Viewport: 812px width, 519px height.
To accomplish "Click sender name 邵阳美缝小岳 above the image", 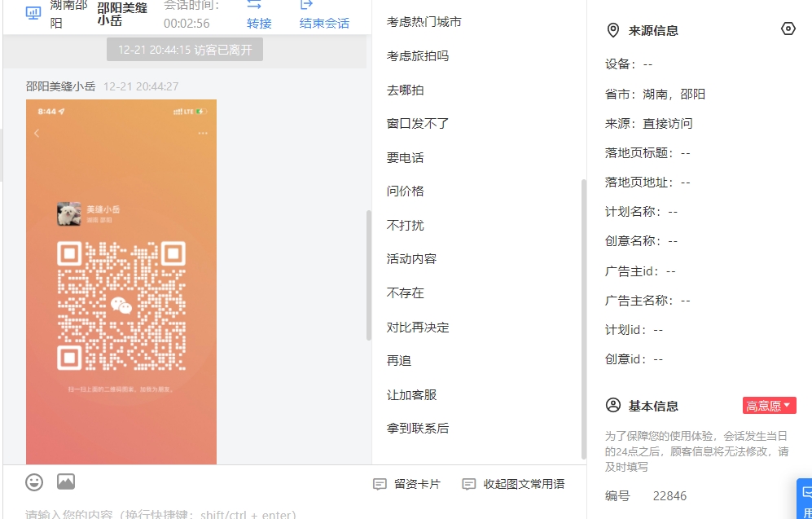I will (x=60, y=86).
